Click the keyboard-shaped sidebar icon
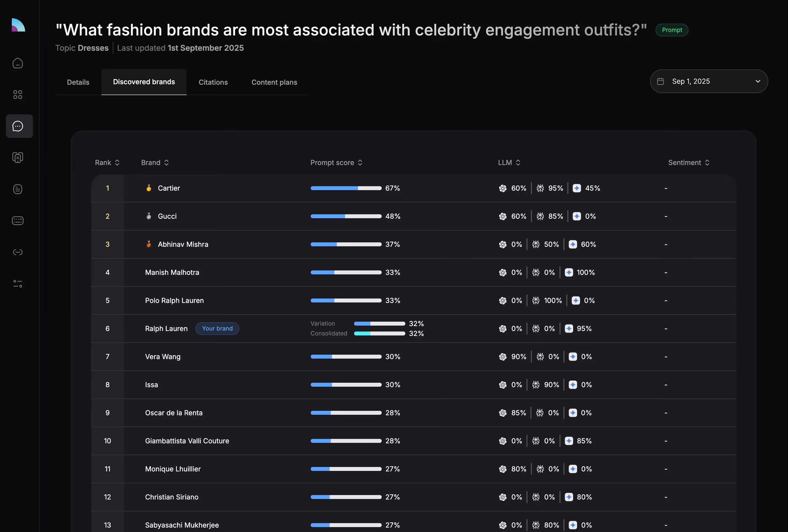 [18, 221]
